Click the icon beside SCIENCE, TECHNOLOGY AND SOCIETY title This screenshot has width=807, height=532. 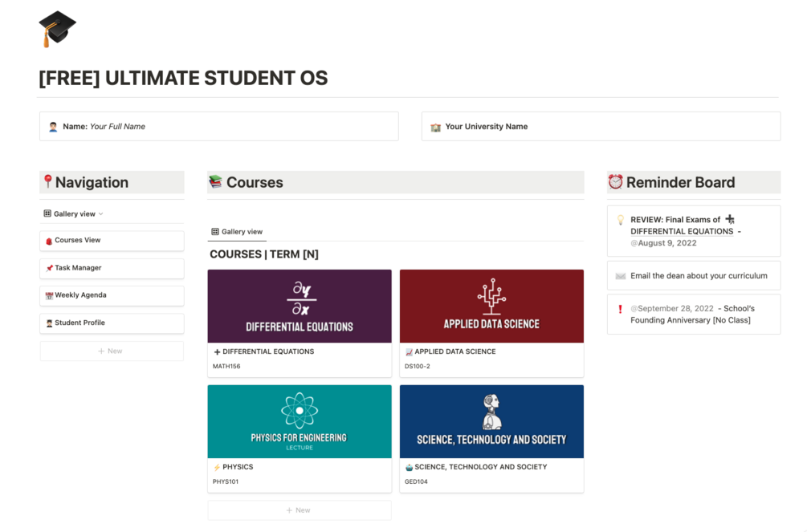pyautogui.click(x=409, y=467)
